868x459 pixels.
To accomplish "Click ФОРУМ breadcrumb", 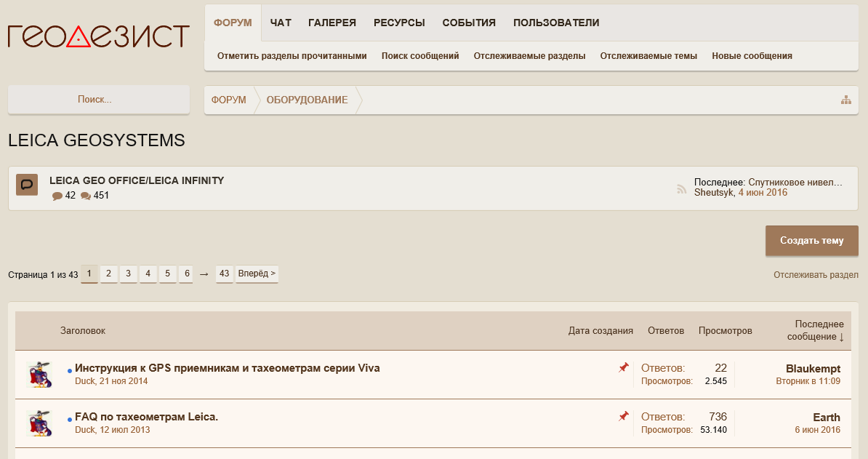I will click(228, 100).
